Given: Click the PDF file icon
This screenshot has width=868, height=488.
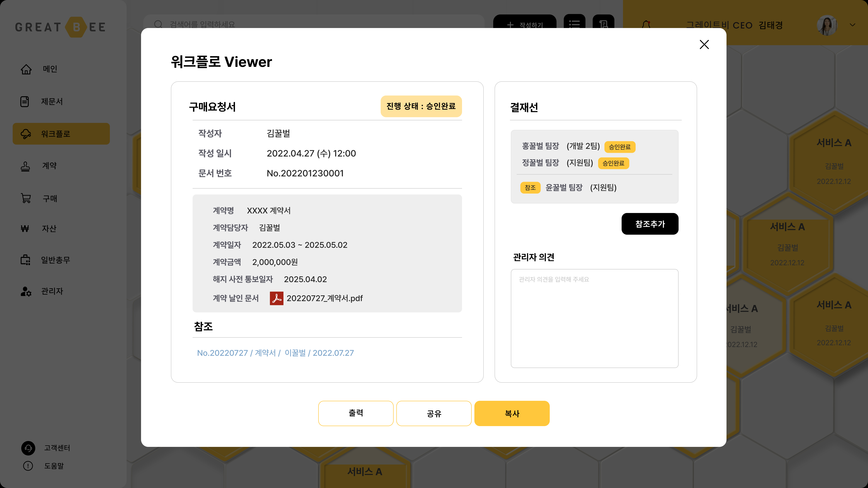Looking at the screenshot, I should [x=277, y=298].
